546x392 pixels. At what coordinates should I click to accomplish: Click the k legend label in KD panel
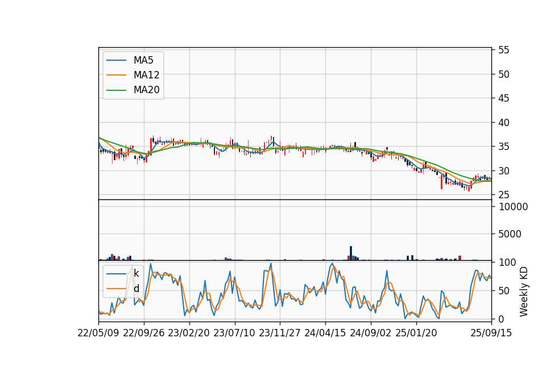(136, 273)
